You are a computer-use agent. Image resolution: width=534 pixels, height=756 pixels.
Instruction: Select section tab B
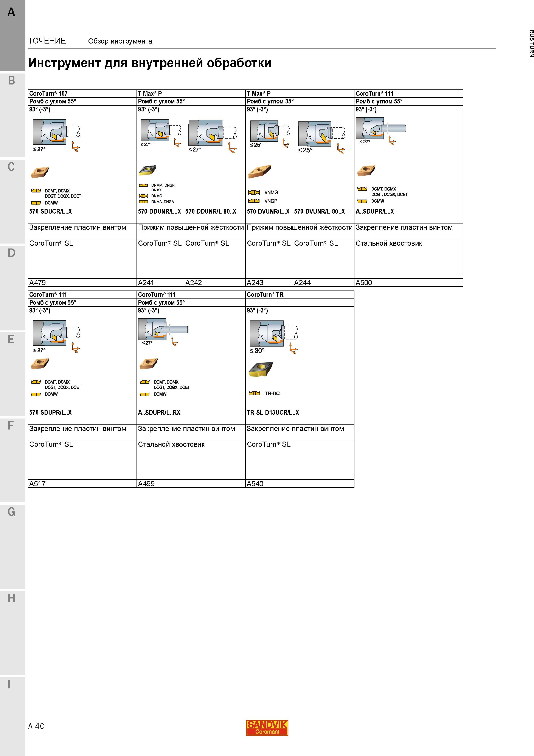[12, 115]
